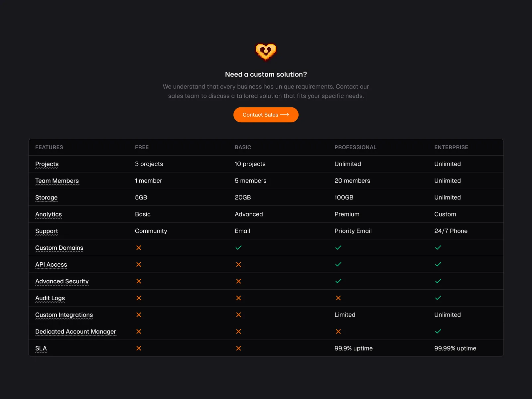The image size is (532, 399).
Task: Click the Custom Integrations feature label
Action: click(64, 315)
